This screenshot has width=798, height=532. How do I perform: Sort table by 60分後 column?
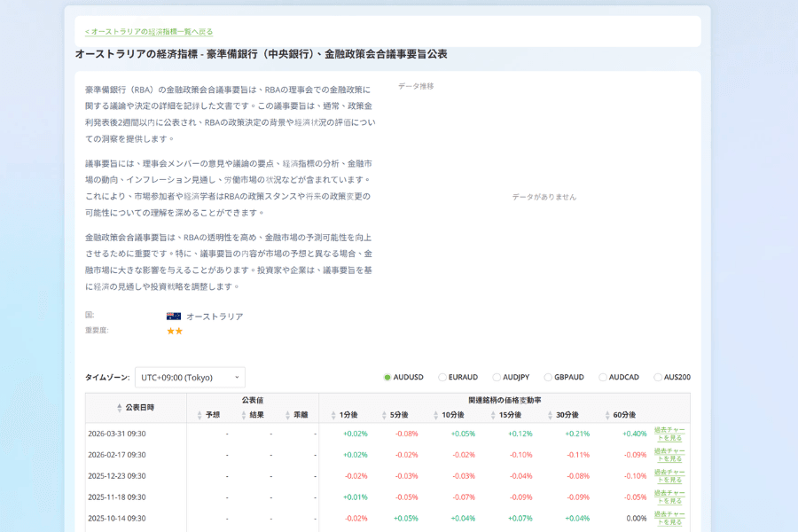click(x=620, y=415)
